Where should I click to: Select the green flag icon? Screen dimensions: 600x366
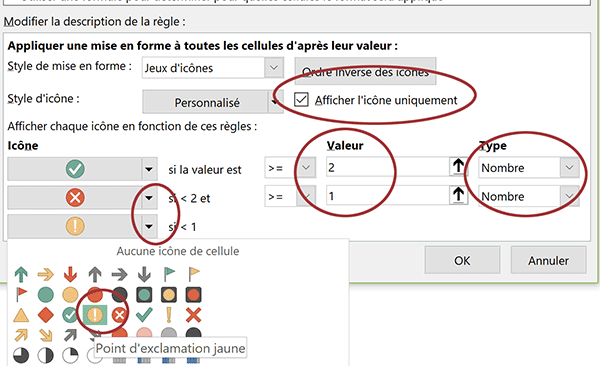pos(169,274)
